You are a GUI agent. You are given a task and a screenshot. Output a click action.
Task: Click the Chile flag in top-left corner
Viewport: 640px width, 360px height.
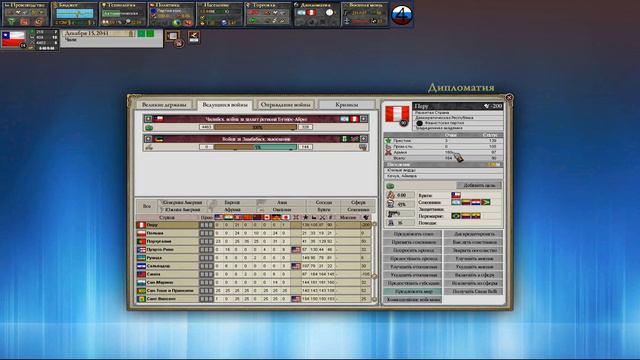pos(13,40)
